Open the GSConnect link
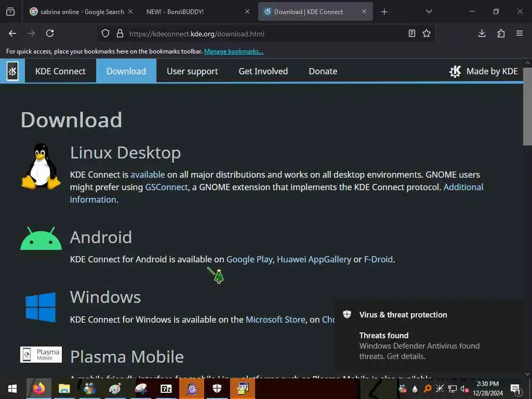Screen dimensions: 532x399 point(166,187)
